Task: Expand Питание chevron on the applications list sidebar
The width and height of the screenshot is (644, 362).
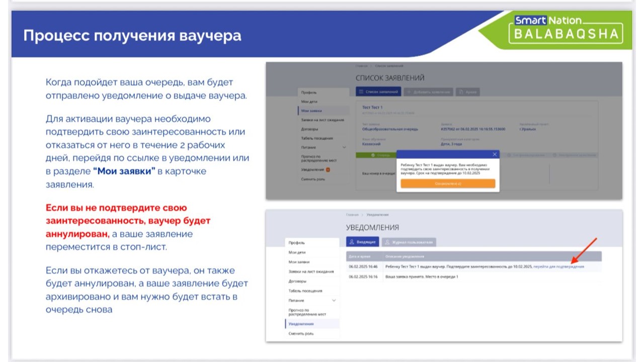Action: pyautogui.click(x=344, y=147)
